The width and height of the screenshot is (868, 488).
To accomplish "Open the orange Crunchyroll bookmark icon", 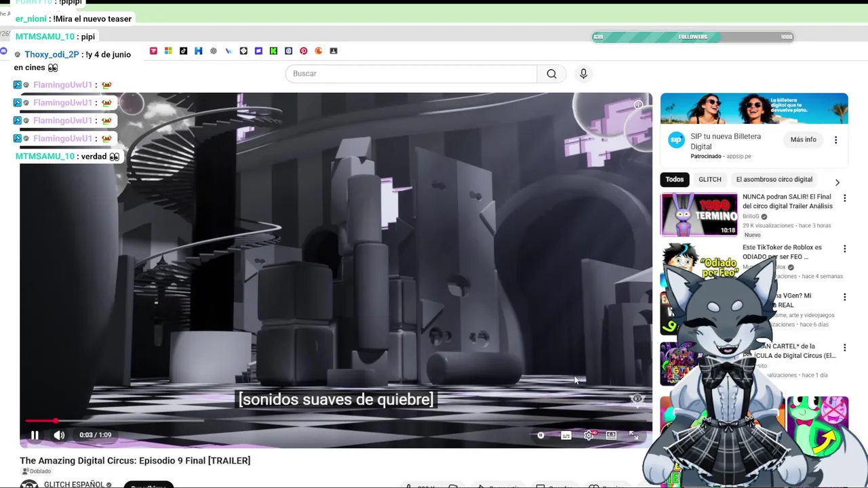I will point(318,51).
